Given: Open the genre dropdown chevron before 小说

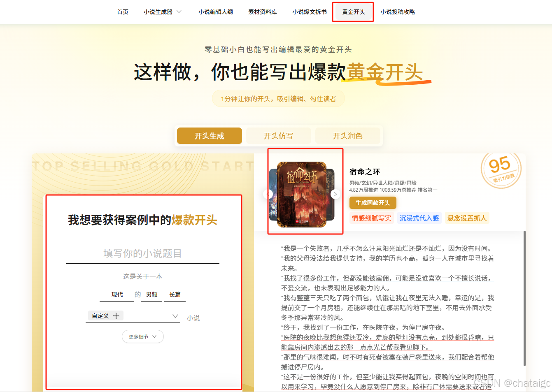Looking at the screenshot, I should tap(175, 316).
